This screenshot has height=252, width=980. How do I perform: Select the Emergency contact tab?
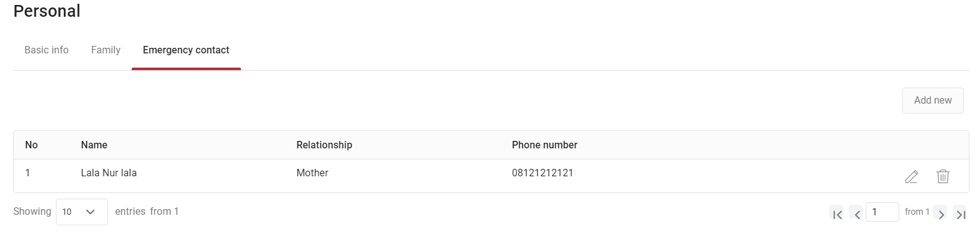click(186, 50)
